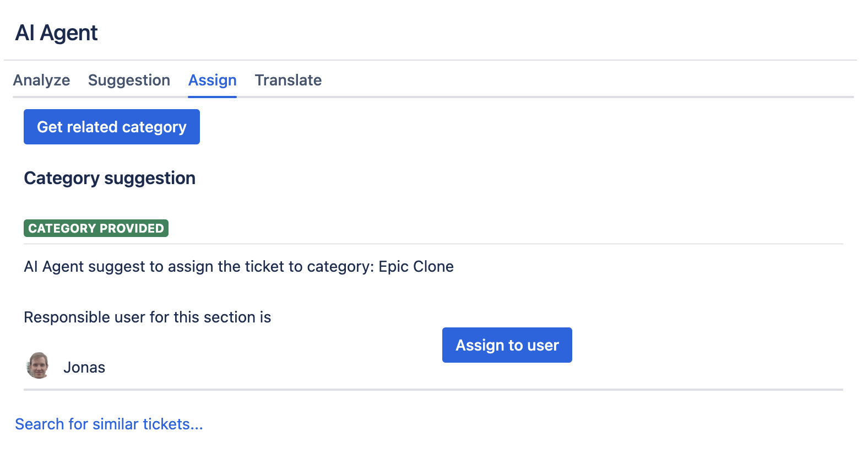Open Search for similar tickets link
The height and width of the screenshot is (463, 868).
[x=109, y=424]
